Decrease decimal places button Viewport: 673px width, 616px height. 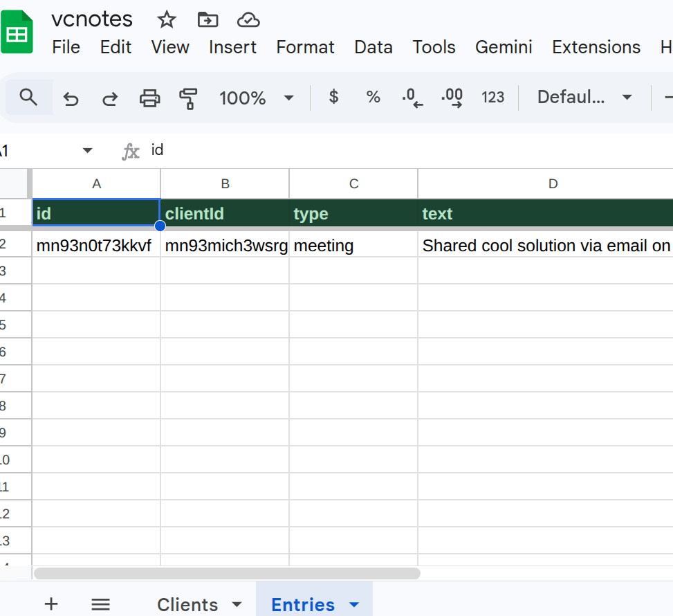click(x=412, y=98)
